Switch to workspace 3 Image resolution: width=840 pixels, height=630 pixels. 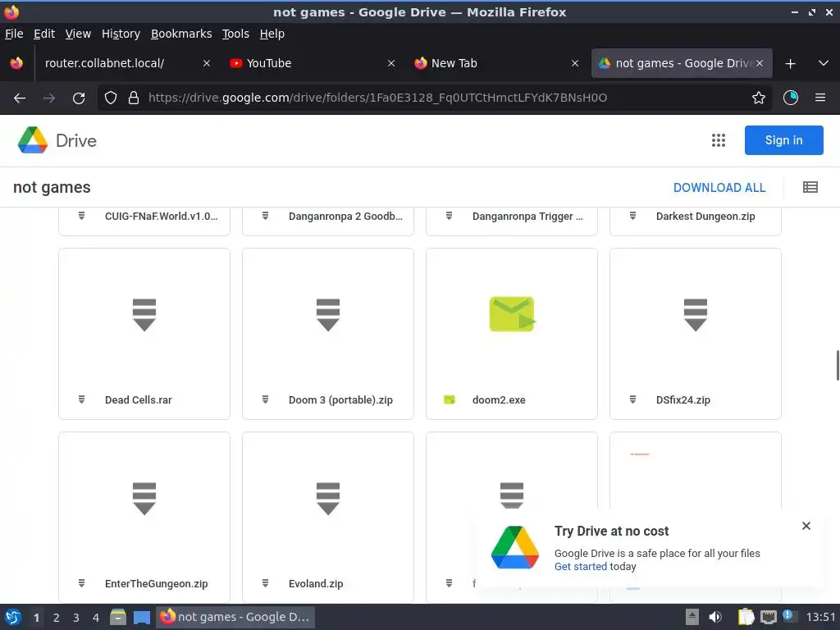tap(76, 618)
